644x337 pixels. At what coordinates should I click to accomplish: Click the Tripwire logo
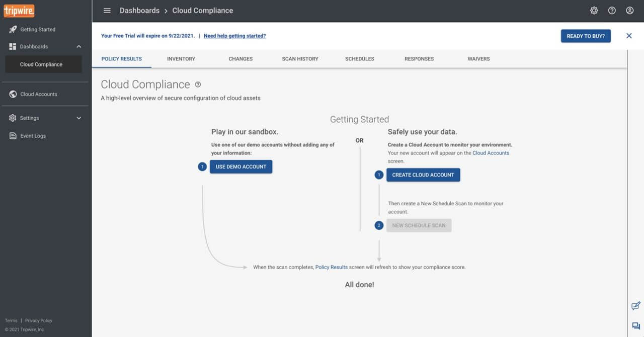click(19, 11)
